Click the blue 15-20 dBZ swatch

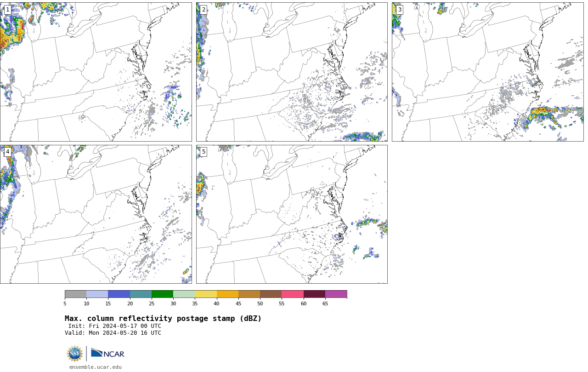(119, 294)
